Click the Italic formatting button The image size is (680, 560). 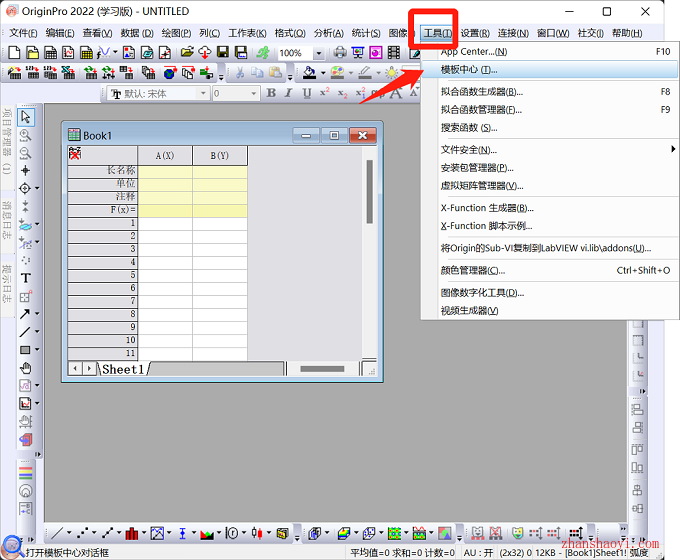[x=288, y=93]
